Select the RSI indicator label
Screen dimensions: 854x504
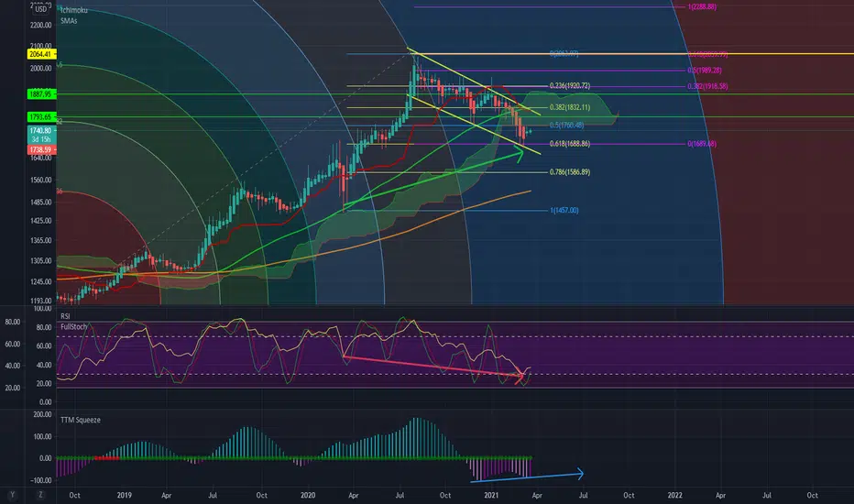pos(65,316)
